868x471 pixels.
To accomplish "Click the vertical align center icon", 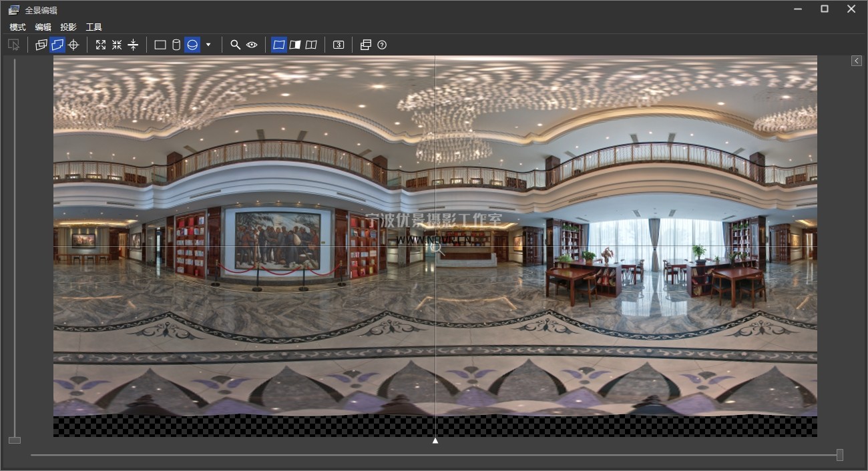I will [x=133, y=45].
